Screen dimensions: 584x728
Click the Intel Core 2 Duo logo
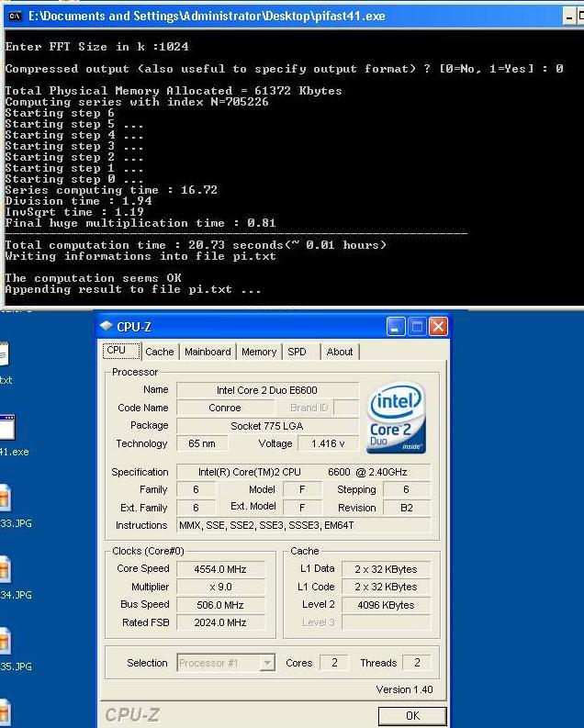pos(396,418)
